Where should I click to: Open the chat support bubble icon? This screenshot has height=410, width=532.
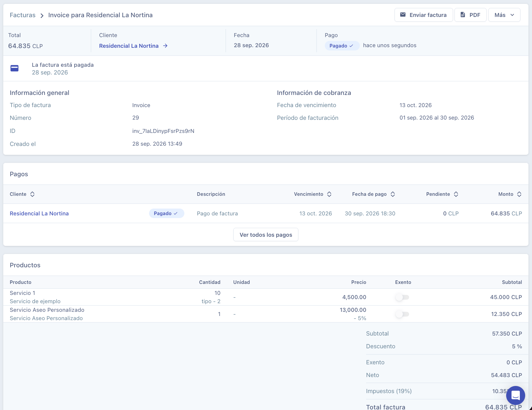pyautogui.click(x=516, y=395)
